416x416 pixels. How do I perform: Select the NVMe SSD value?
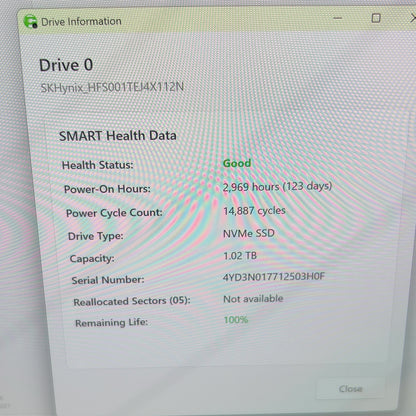pos(249,233)
